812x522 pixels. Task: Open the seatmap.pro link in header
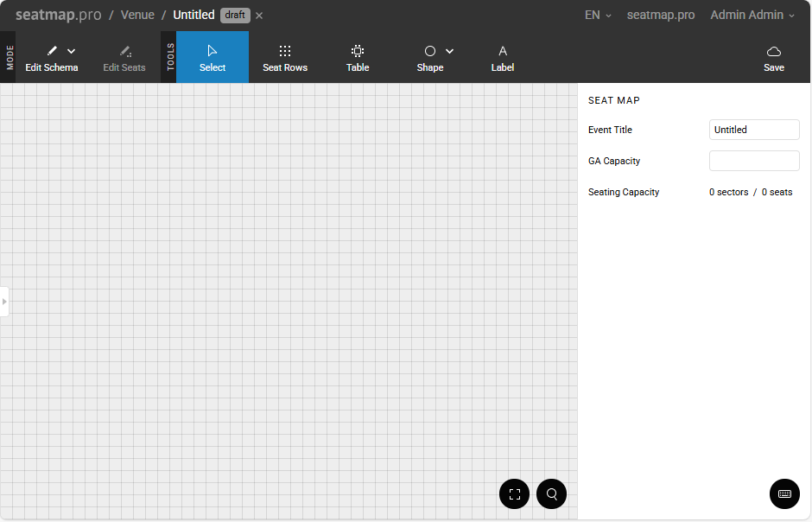pyautogui.click(x=661, y=16)
